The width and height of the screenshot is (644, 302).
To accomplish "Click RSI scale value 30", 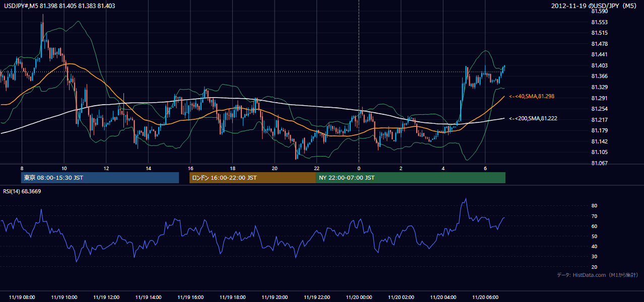I will point(594,257).
